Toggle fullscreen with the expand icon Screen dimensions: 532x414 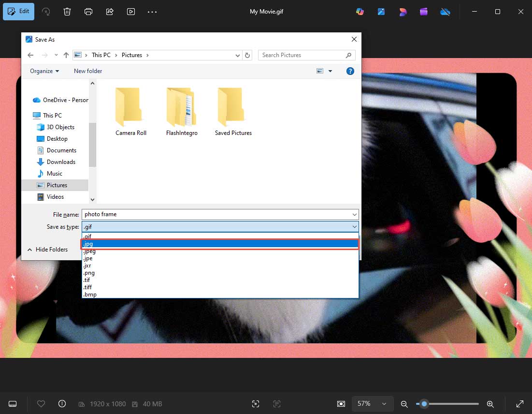pos(520,403)
